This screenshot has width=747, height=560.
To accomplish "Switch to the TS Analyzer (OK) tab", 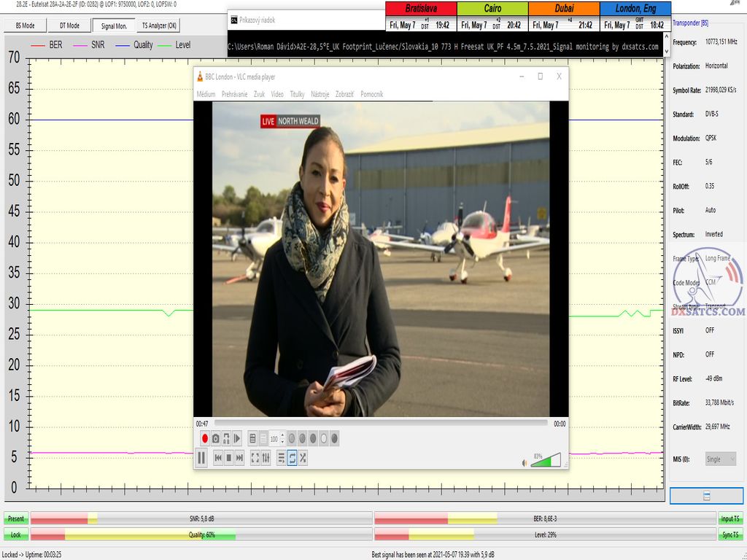I will [x=158, y=26].
